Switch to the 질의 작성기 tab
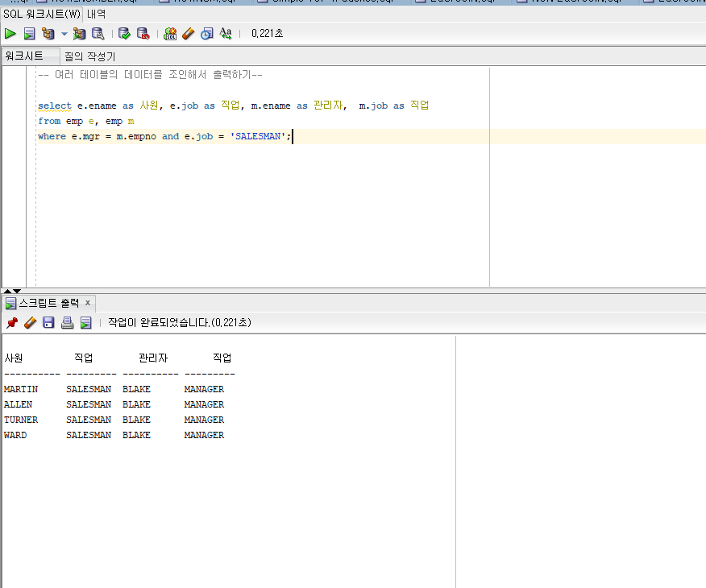This screenshot has width=706, height=588. pos(89,56)
